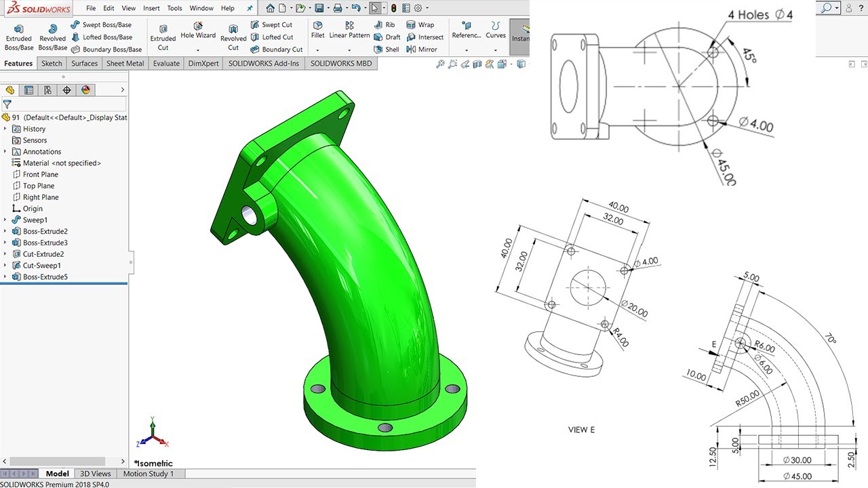
Task: Click the Rebuild traffic light icon
Action: [393, 8]
